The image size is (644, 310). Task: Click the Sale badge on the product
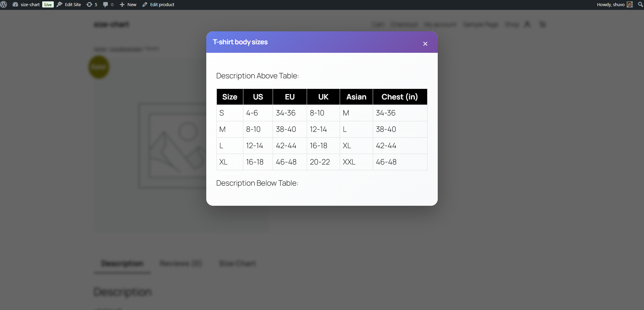coord(99,67)
